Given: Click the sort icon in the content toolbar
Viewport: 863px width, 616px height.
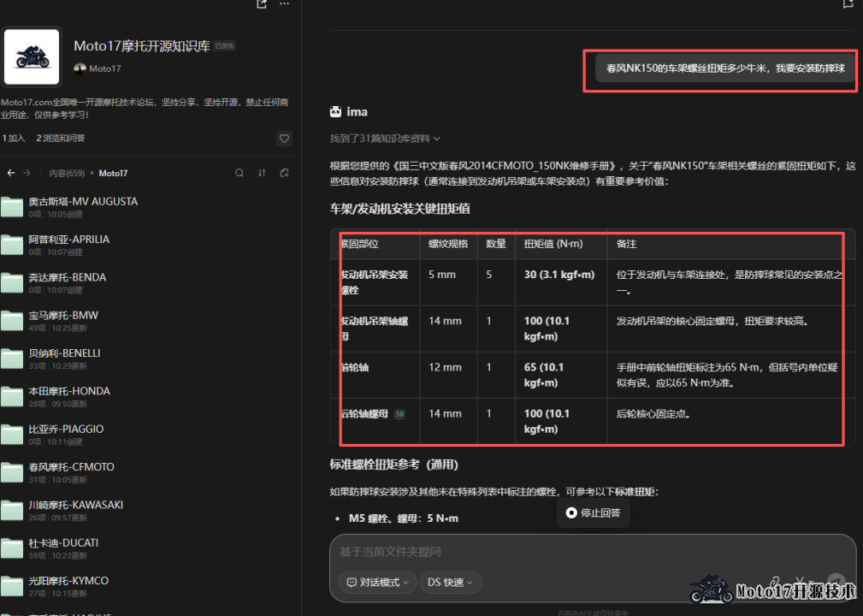Looking at the screenshot, I should 262,173.
